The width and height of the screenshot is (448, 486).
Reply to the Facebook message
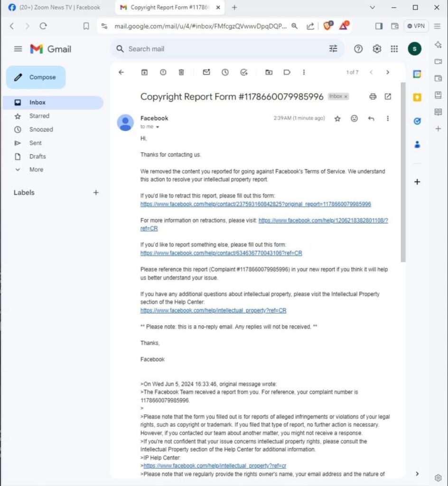point(371,118)
